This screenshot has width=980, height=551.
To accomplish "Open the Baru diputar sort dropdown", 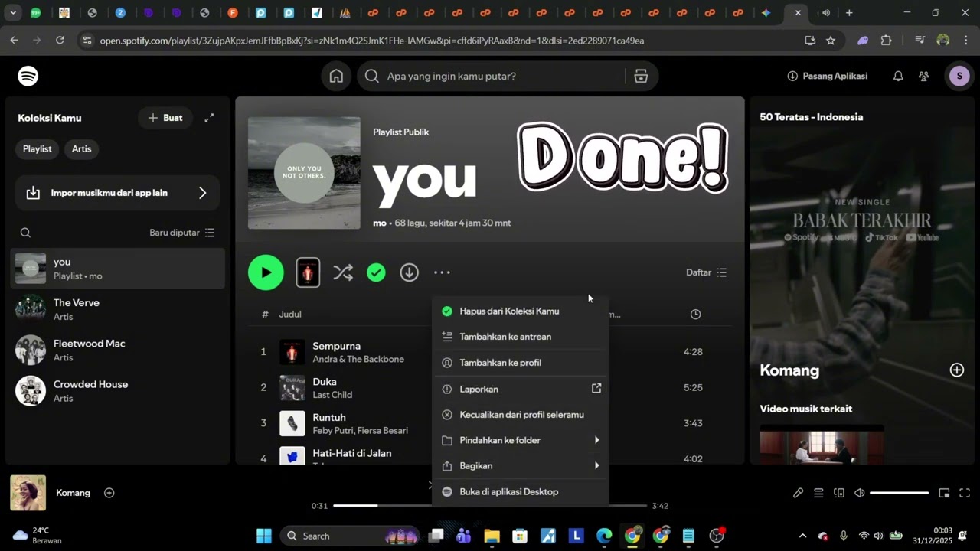I will pos(182,233).
